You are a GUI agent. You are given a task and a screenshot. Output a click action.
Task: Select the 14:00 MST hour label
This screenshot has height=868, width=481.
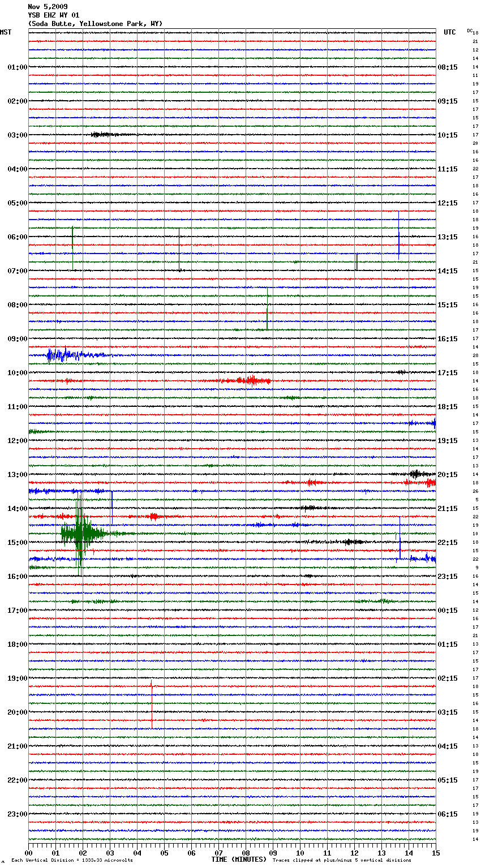18,509
